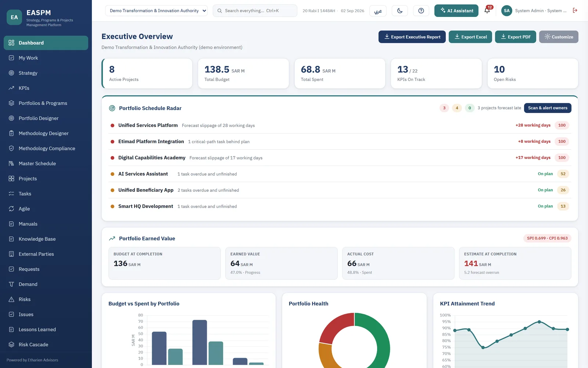Select Digital Capabilities Academy row
The image size is (588, 368).
tap(340, 158)
